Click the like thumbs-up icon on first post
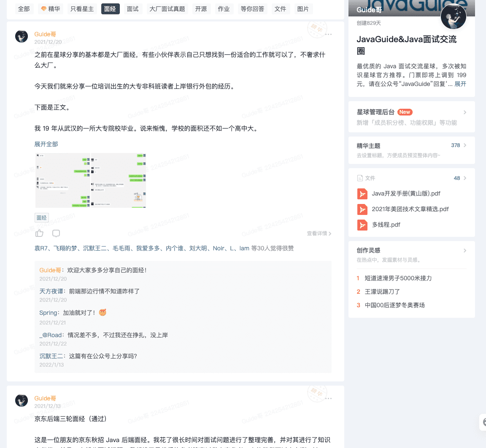Viewport: 486px width, 448px height. pyautogui.click(x=39, y=233)
